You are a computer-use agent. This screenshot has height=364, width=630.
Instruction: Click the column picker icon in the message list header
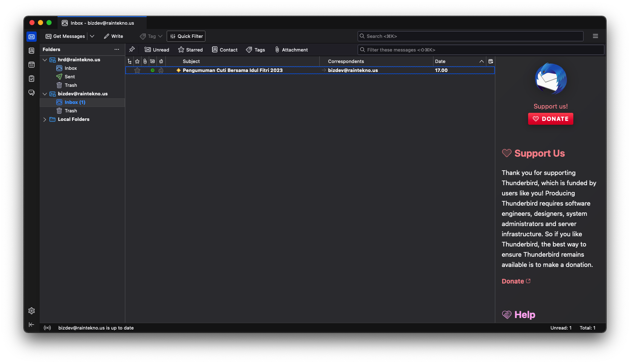491,61
